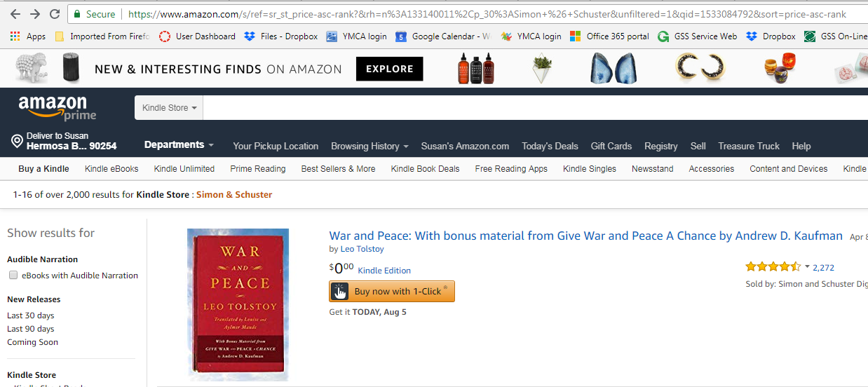Reload the page with refresh icon
868x387 pixels.
[x=55, y=14]
